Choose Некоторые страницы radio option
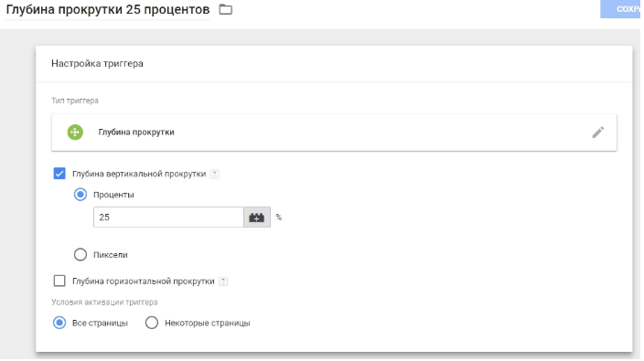The image size is (644, 361). pos(152,323)
